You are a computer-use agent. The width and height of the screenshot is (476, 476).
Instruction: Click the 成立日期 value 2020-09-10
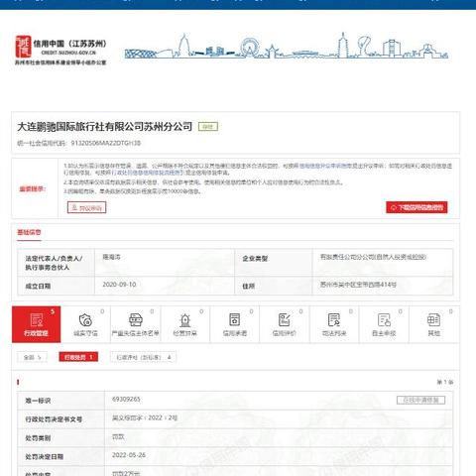[119, 285]
